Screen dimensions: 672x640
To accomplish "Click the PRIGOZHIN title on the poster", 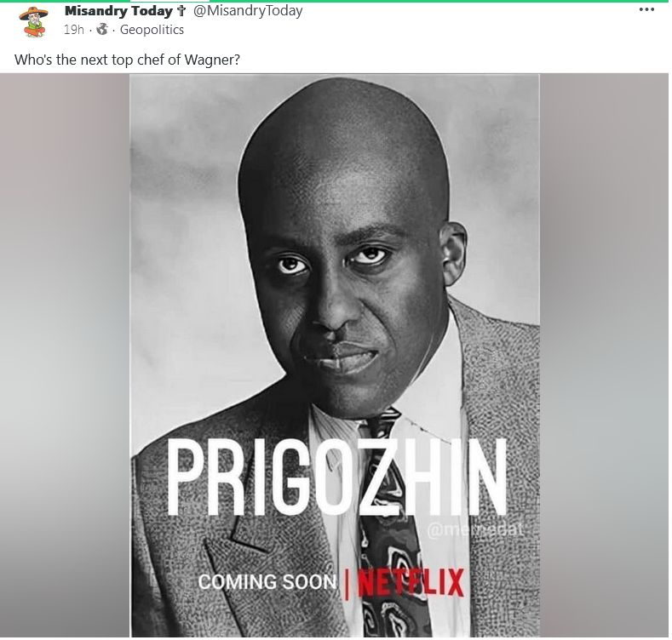I will point(336,477).
